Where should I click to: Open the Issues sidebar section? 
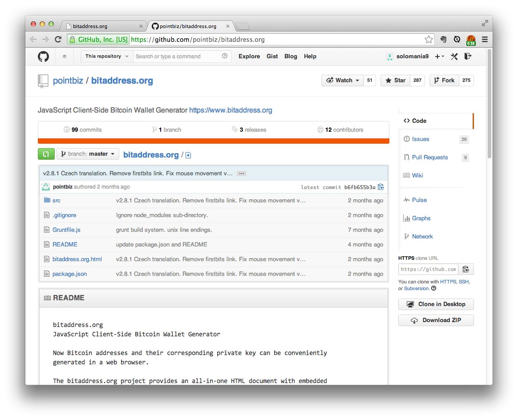tap(436, 139)
